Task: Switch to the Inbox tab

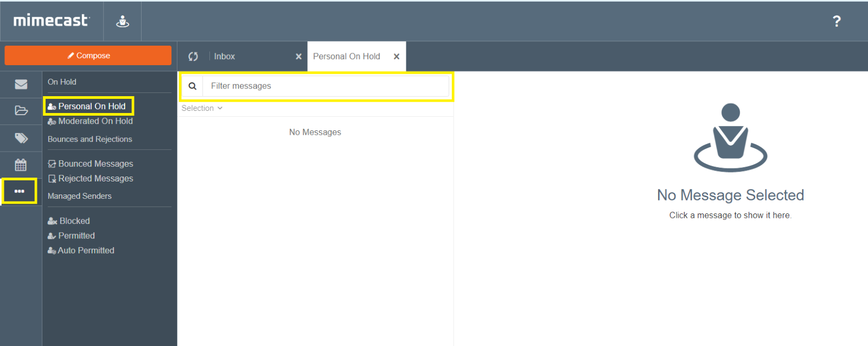Action: pyautogui.click(x=225, y=56)
